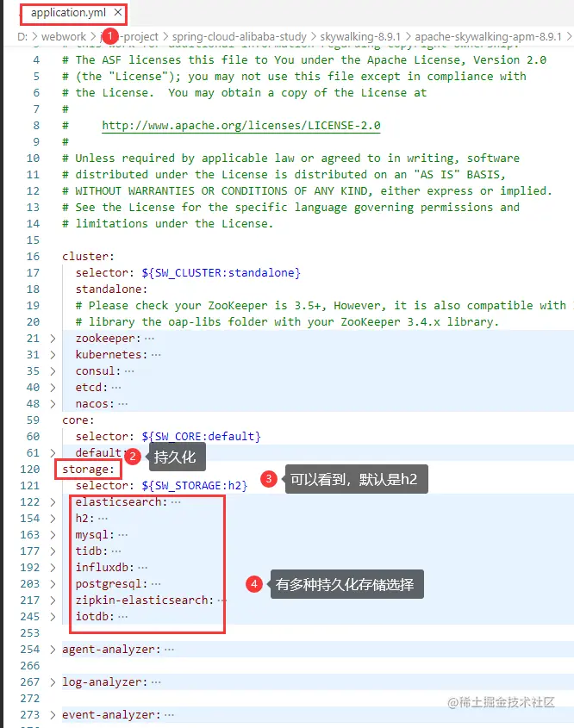Click the 'storage:' key on line 120
The image size is (574, 728).
pos(88,470)
